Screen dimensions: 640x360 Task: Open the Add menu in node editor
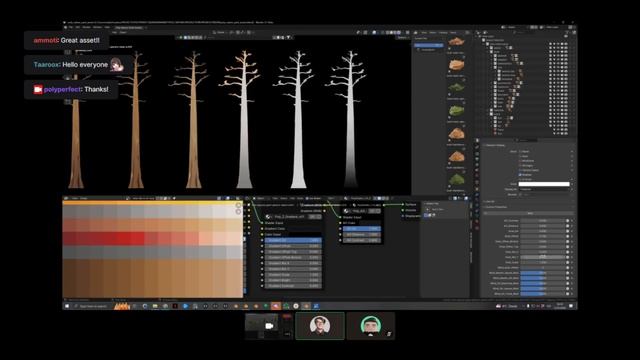tap(293, 198)
